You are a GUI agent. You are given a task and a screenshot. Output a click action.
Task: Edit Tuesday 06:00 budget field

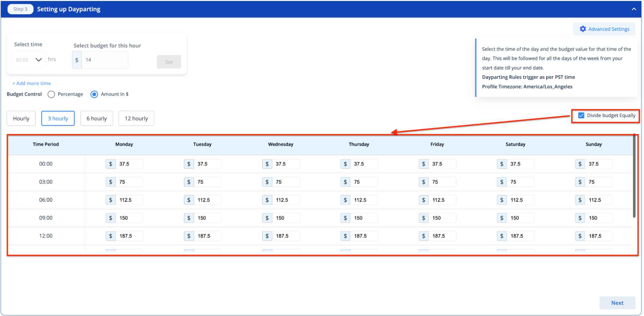click(x=207, y=200)
